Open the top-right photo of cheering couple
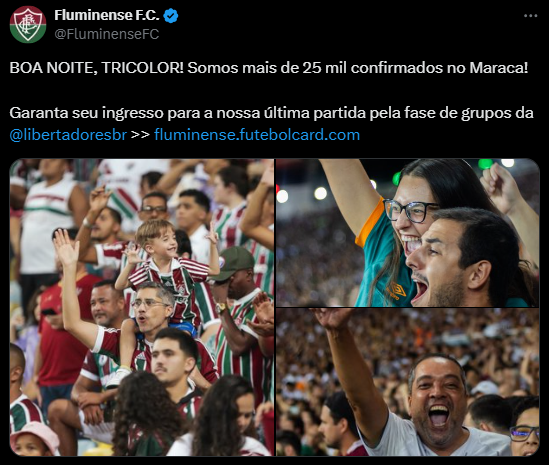The width and height of the screenshot is (549, 465). (408, 233)
